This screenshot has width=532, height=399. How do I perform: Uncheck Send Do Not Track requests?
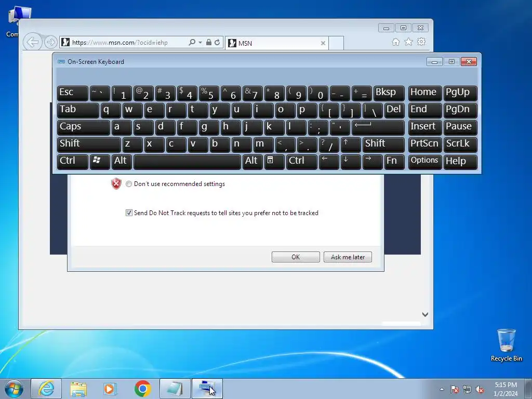[129, 212]
